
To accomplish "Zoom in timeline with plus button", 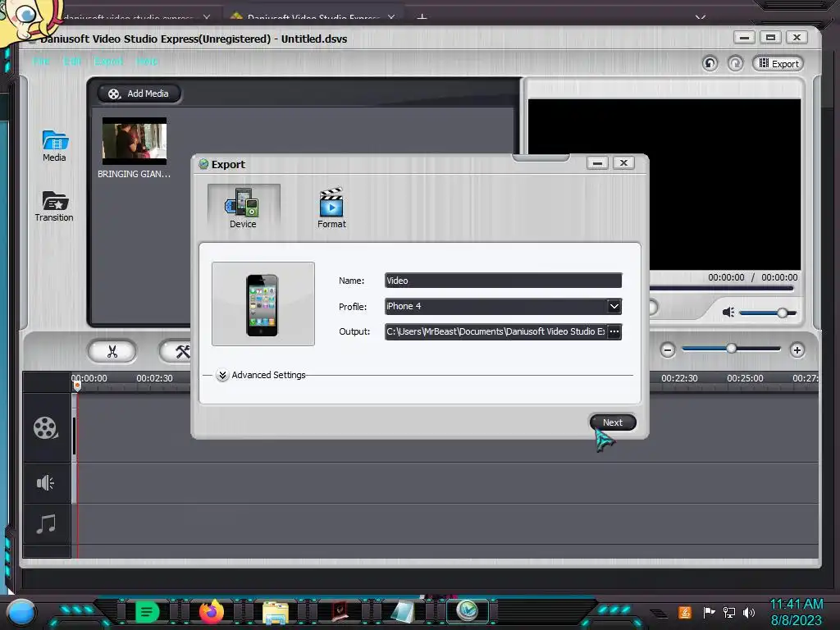I will (797, 350).
